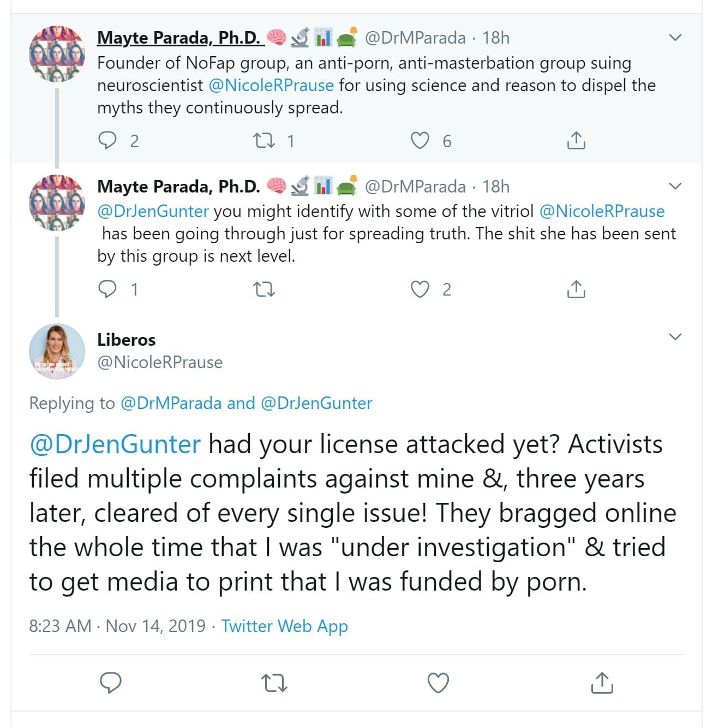Retweet the Liberos main tweet

coord(274,683)
